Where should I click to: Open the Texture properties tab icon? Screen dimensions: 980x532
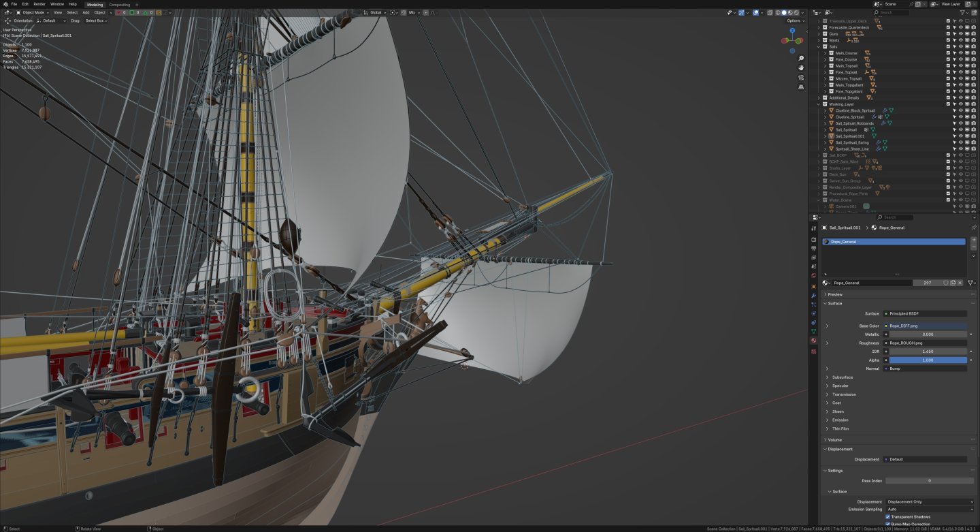(x=813, y=351)
